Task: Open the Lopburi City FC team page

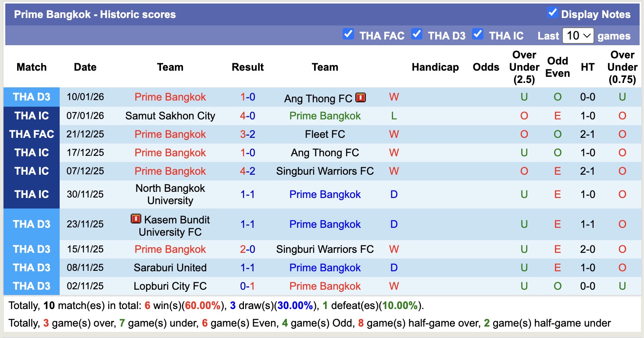Action: point(170,286)
